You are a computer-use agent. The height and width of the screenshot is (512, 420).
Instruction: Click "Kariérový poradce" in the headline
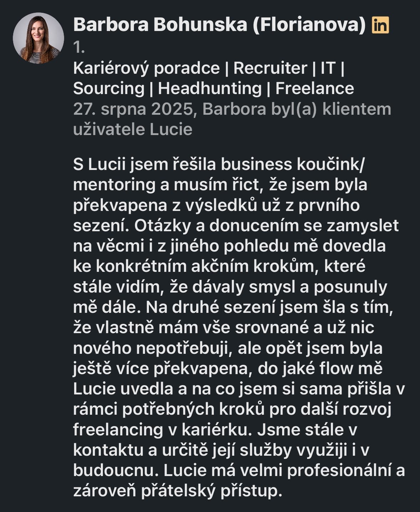pos(146,68)
